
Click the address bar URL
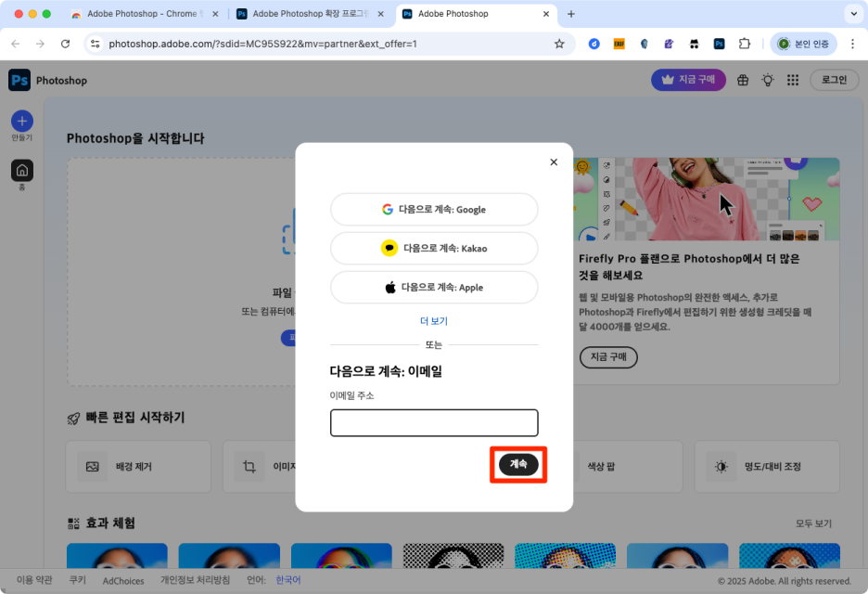(263, 44)
